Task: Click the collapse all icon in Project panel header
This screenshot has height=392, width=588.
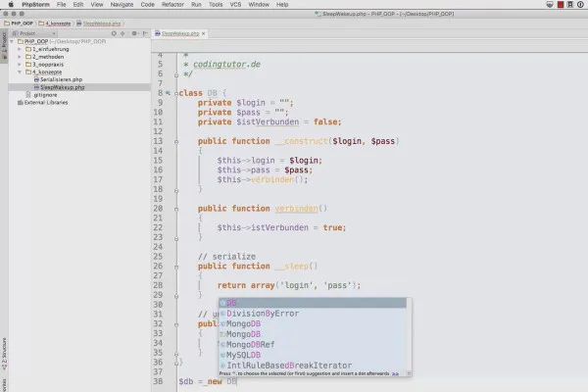Action: coord(122,33)
